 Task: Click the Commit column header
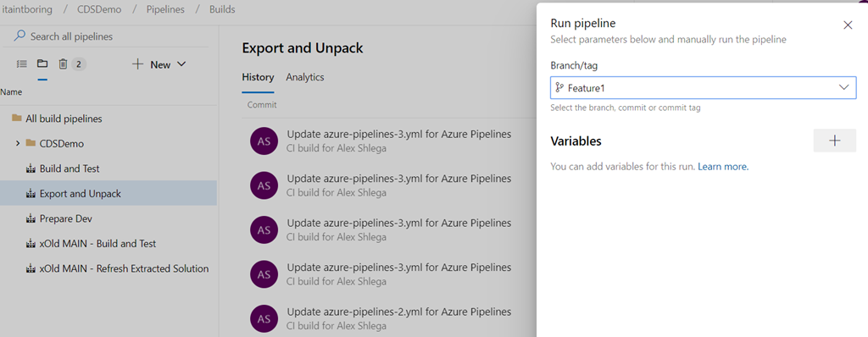click(x=262, y=105)
